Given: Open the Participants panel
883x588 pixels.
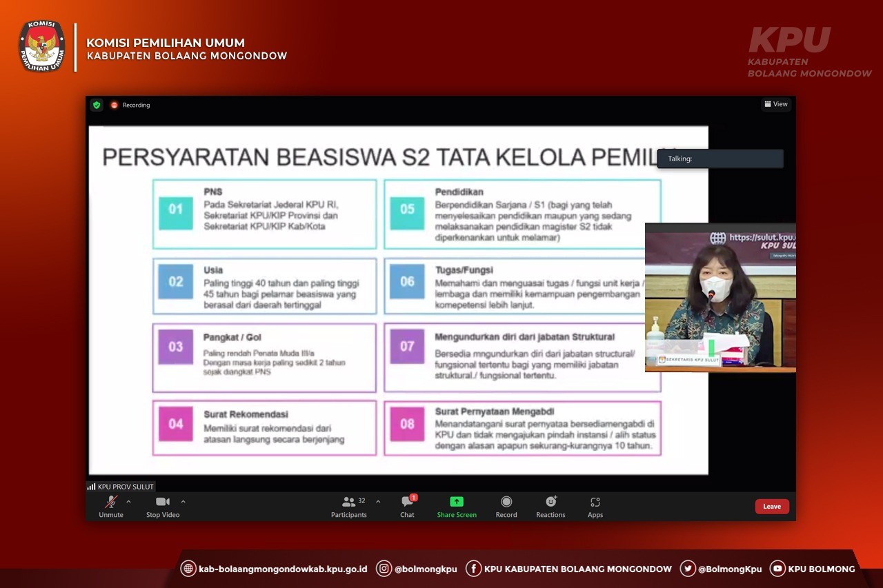Looking at the screenshot, I should click(x=349, y=505).
